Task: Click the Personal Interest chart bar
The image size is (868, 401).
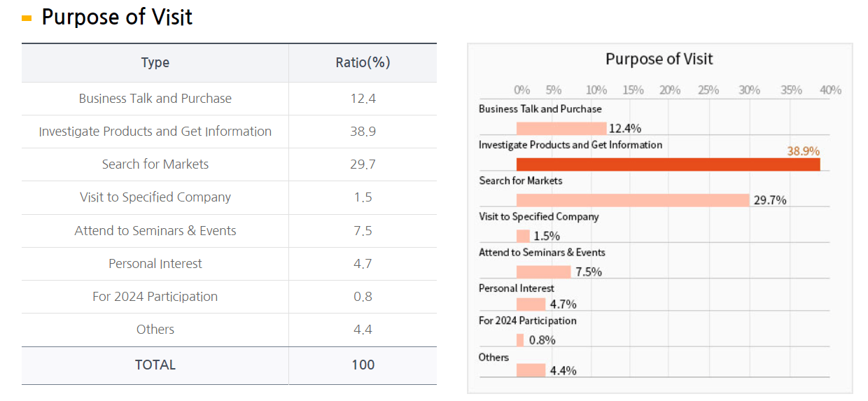Action: coord(531,304)
